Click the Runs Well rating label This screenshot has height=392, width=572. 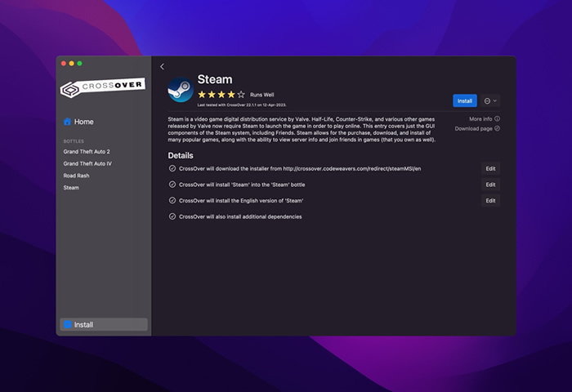262,95
